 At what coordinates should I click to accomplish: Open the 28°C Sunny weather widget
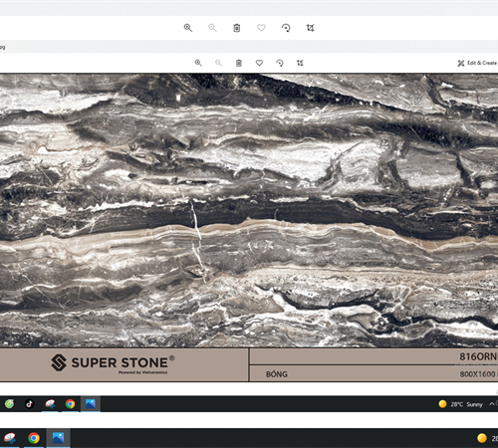(461, 404)
